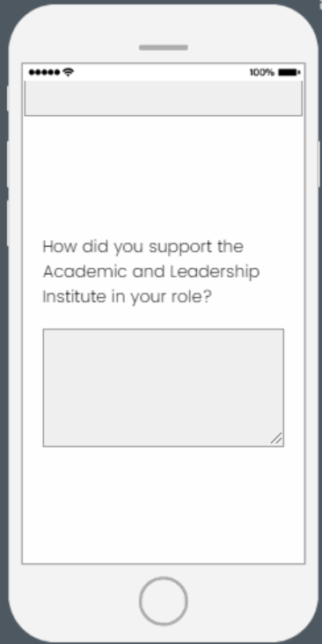322x644 pixels.
Task: Click the volume down button on left edge
Action: [8, 223]
